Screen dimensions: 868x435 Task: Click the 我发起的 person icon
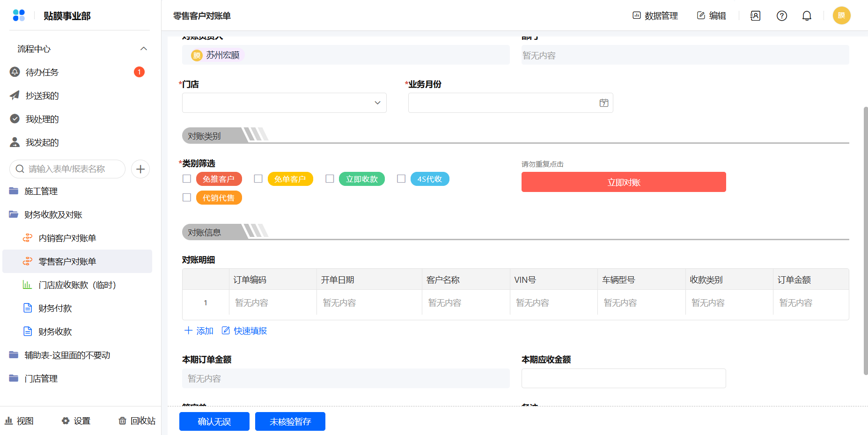pyautogui.click(x=15, y=142)
